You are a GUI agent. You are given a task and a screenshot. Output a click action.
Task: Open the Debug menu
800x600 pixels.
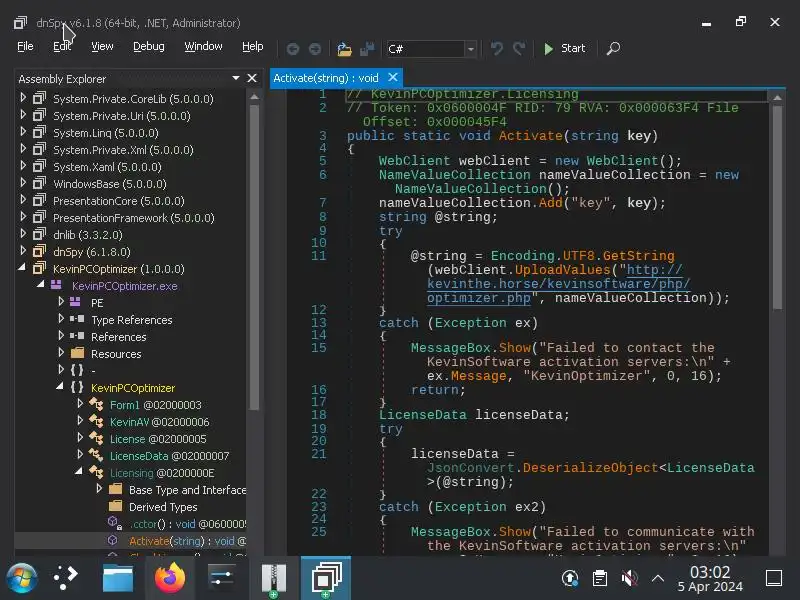[x=148, y=46]
